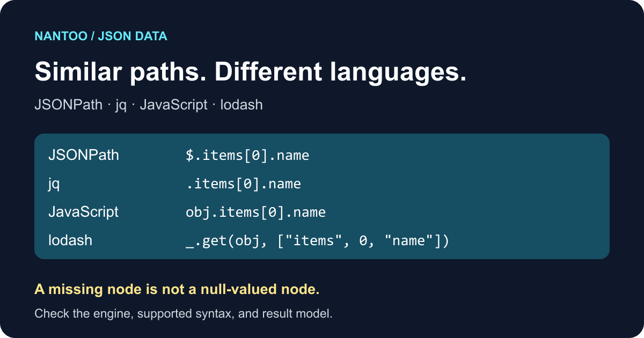
Task: Click the code '$.items[0].name'
Action: [x=247, y=156]
